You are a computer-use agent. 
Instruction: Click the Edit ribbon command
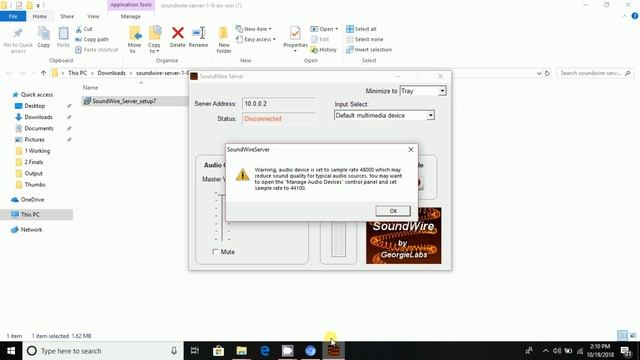320,39
